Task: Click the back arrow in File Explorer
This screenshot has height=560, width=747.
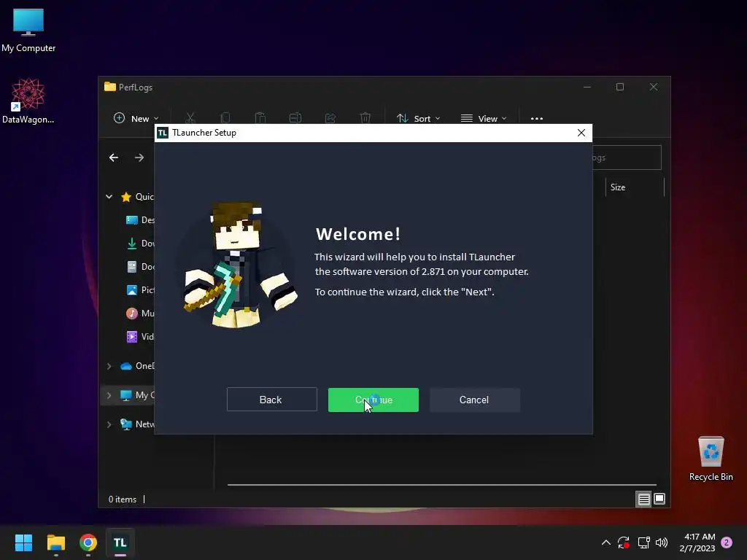Action: [113, 157]
